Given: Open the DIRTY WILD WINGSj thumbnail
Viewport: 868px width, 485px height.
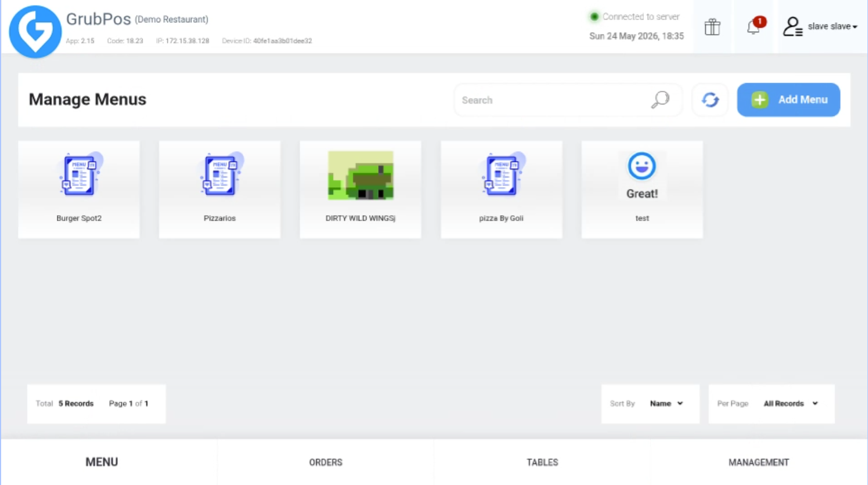Looking at the screenshot, I should pyautogui.click(x=360, y=175).
